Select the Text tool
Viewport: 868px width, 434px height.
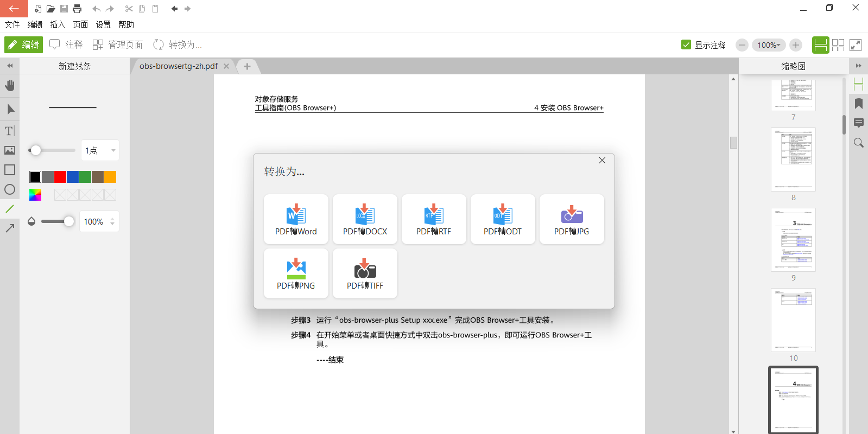point(10,131)
